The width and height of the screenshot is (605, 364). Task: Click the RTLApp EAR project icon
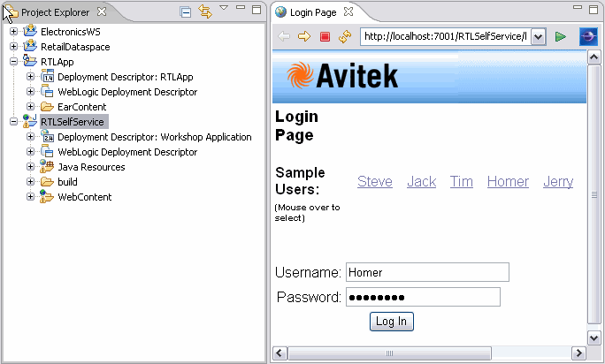click(x=30, y=61)
